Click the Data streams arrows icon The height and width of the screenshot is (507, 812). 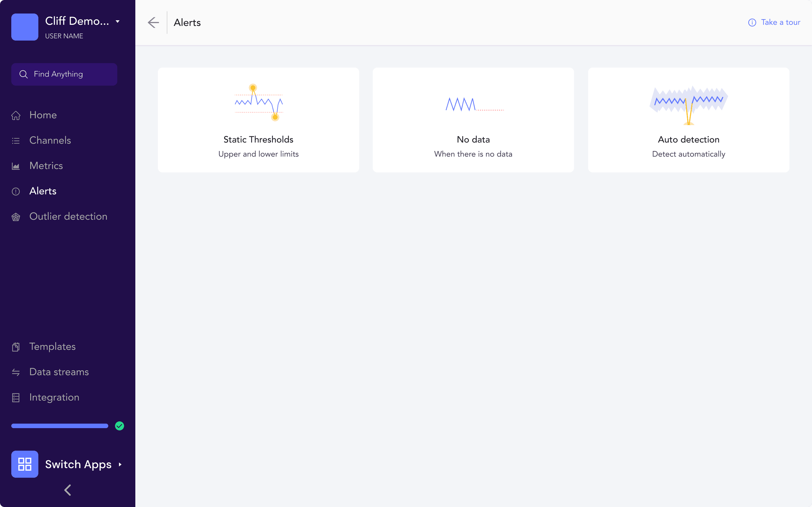tap(16, 372)
